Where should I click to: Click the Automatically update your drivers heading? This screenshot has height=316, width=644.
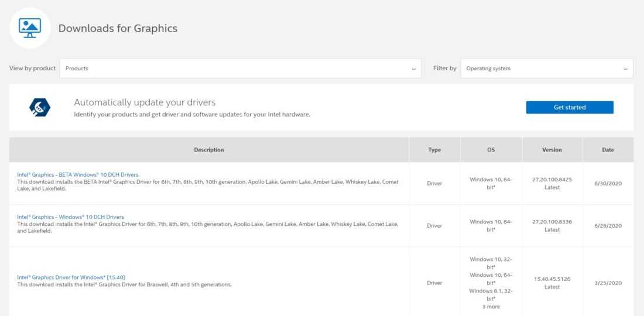click(145, 102)
